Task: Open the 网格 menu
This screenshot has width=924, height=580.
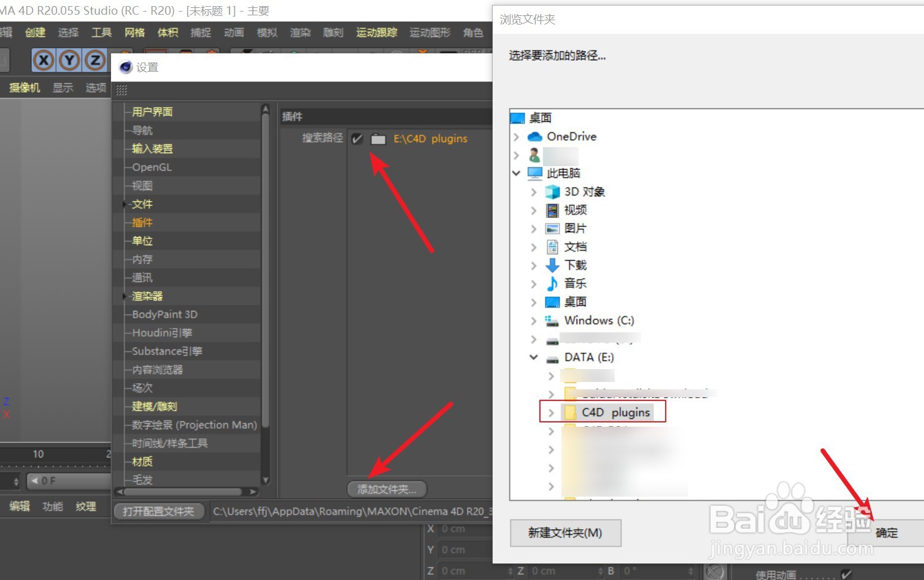Action: click(134, 32)
